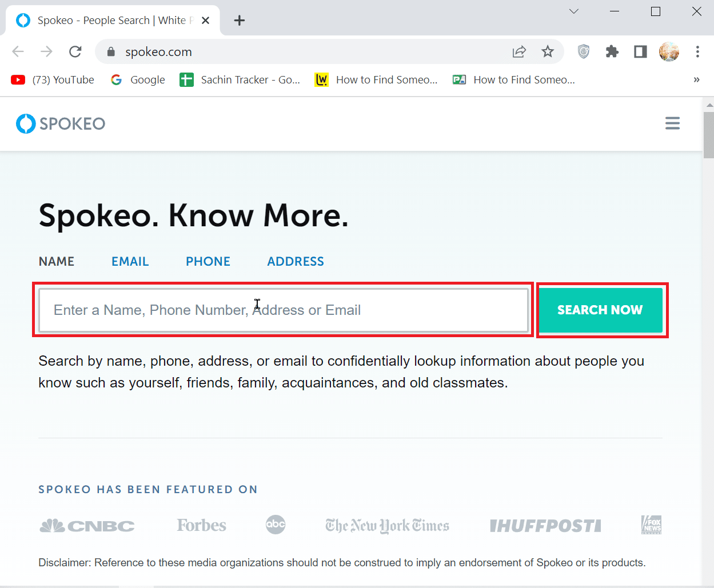Switch to the PHONE search tab

click(x=208, y=262)
